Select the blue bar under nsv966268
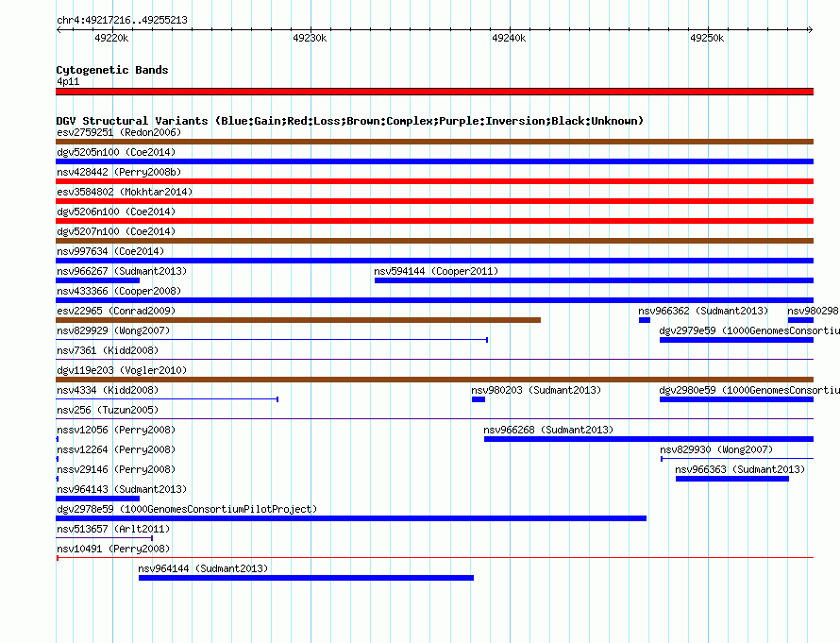 point(648,439)
